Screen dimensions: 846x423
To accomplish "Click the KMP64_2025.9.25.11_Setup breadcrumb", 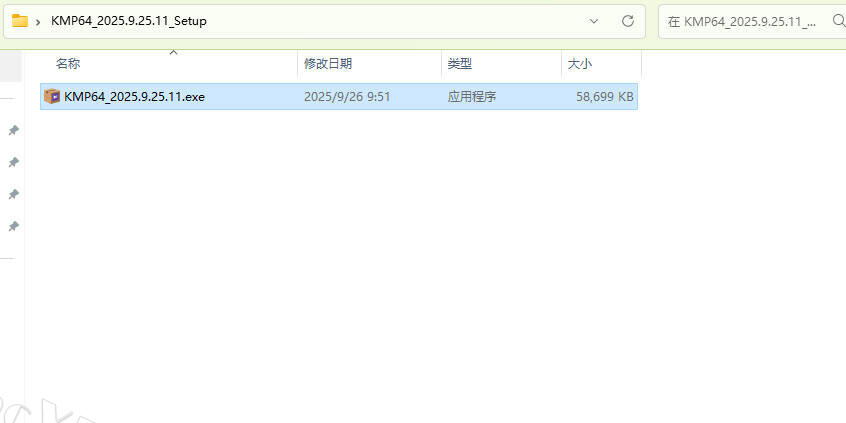I will click(129, 21).
